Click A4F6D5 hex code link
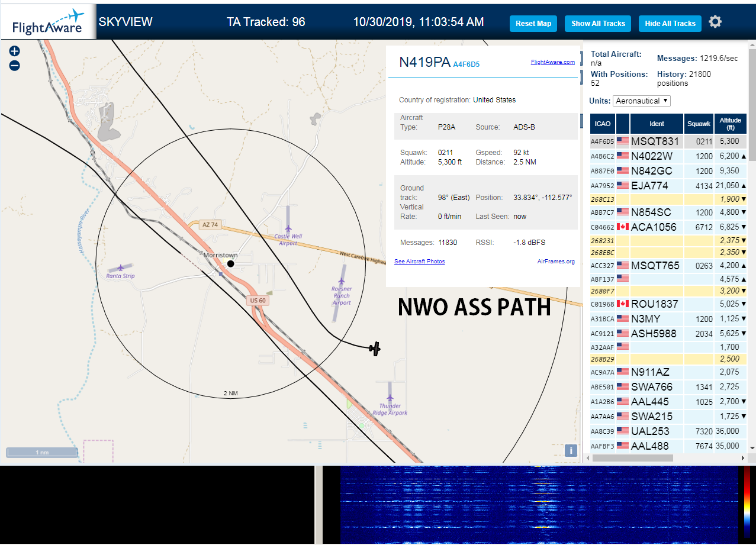The image size is (756, 545). pos(467,64)
